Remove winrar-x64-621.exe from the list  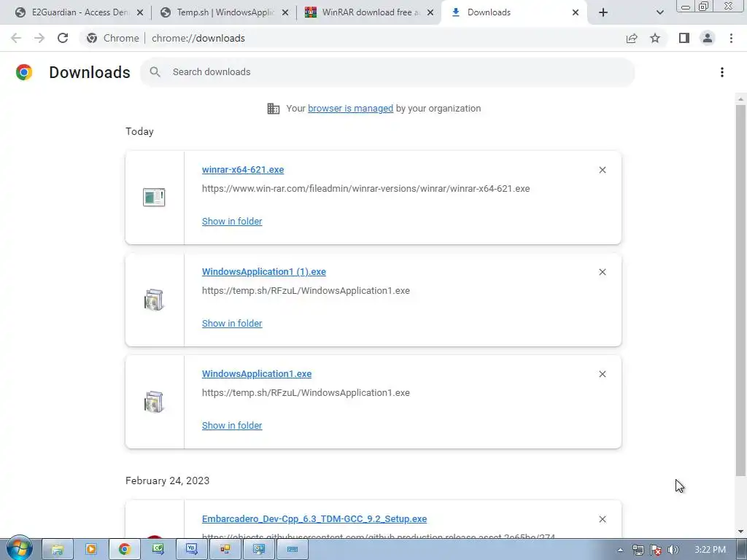(x=602, y=170)
